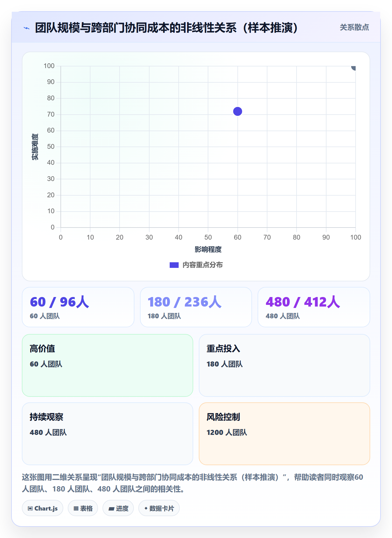The width and height of the screenshot is (392, 538).
Task: Click the "Chart.js" chip
Action: tap(43, 508)
